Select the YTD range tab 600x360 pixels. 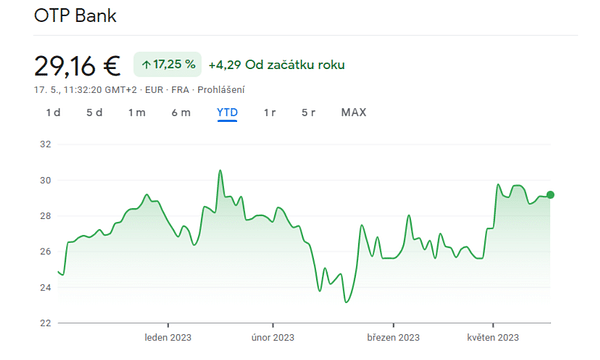click(227, 112)
